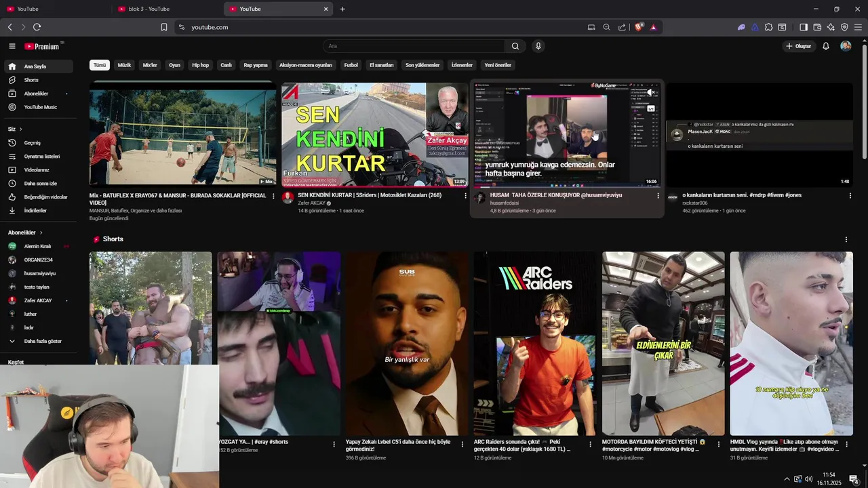
Task: Open the account avatar menu
Action: coord(846,46)
